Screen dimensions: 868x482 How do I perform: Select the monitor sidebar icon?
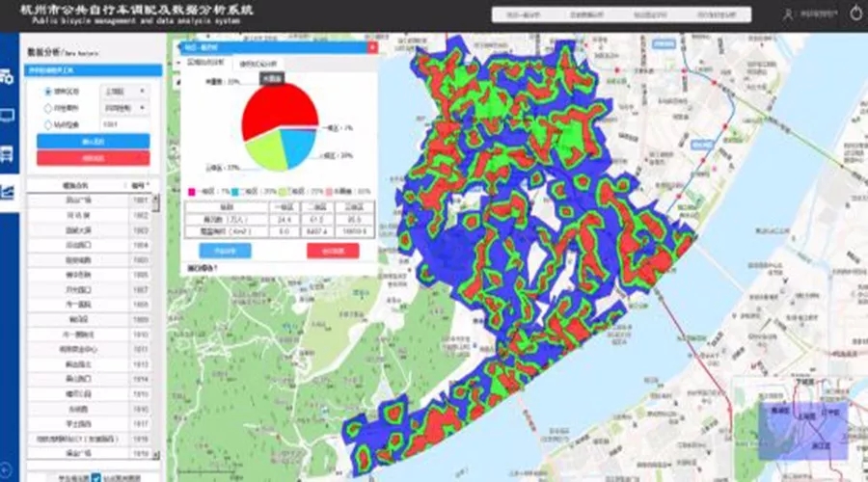7,115
